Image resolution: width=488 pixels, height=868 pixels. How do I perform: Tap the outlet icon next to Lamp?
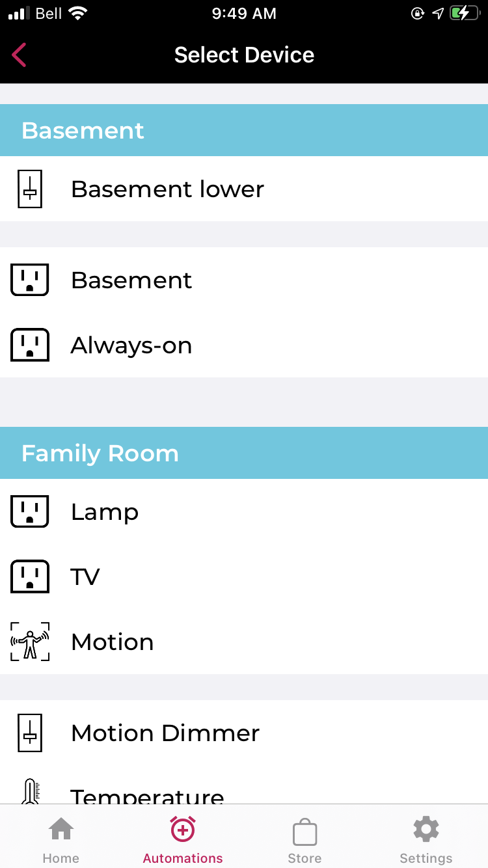point(29,511)
